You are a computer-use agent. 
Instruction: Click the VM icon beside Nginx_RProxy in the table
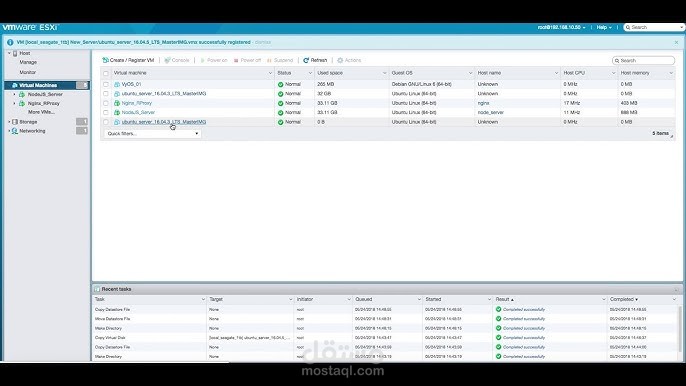tap(117, 103)
